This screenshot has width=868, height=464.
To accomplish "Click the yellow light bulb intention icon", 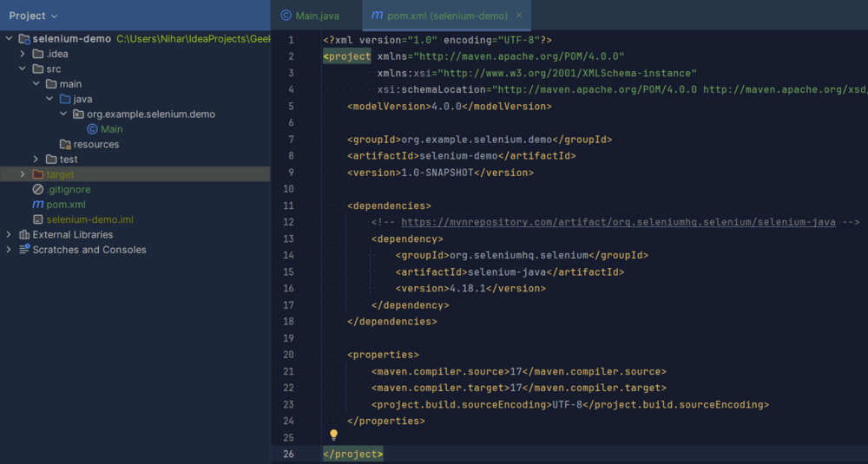I will coord(334,435).
